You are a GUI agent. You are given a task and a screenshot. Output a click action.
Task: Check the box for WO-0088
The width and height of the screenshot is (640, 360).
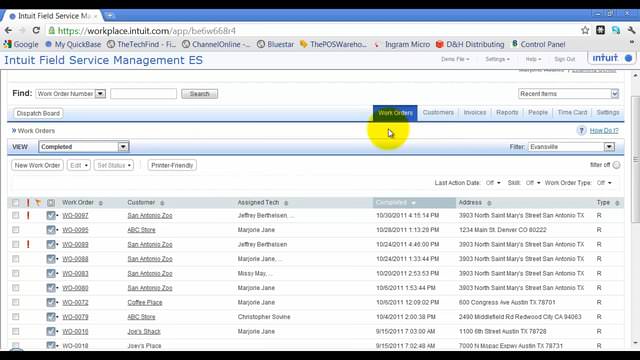[16, 259]
